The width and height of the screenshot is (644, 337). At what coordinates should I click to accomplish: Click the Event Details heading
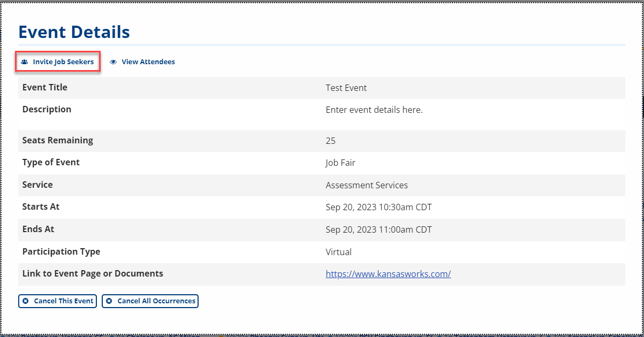[x=74, y=32]
